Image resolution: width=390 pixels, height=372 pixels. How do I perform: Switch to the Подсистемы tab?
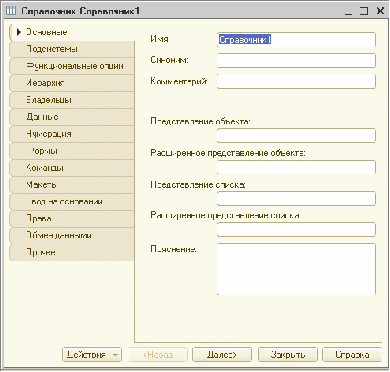pos(72,49)
